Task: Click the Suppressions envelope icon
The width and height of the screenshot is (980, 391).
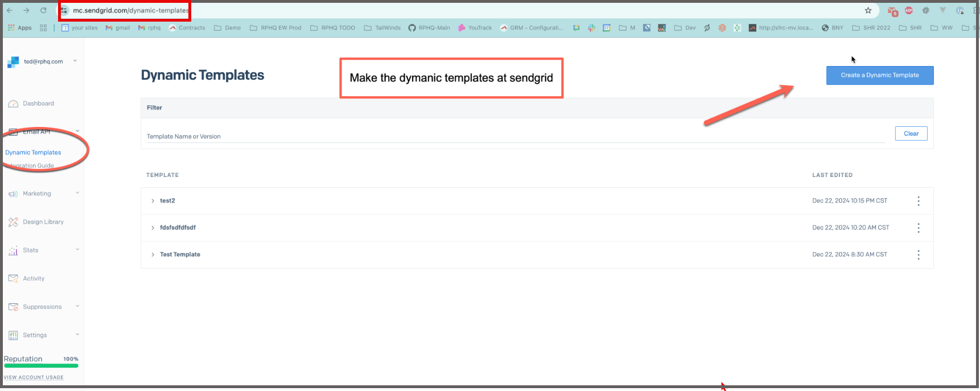Action: (13, 307)
